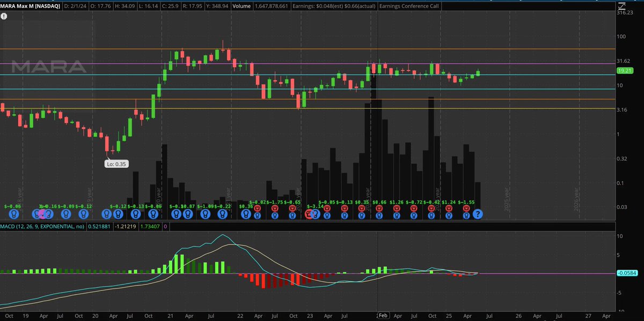Click the 0.03 price axis label

pos(622,207)
